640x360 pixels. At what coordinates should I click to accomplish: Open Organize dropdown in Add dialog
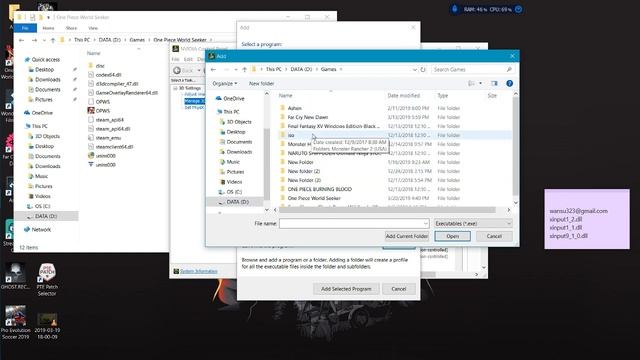point(224,83)
